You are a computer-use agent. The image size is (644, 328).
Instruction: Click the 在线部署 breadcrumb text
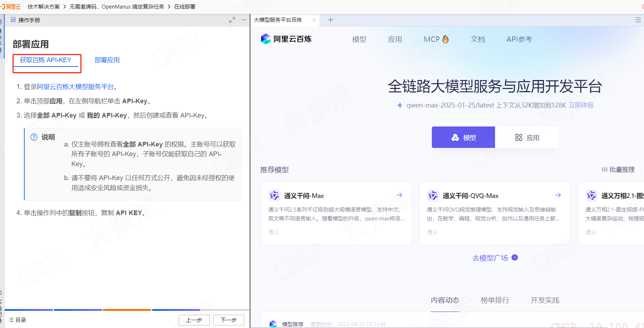[185, 6]
